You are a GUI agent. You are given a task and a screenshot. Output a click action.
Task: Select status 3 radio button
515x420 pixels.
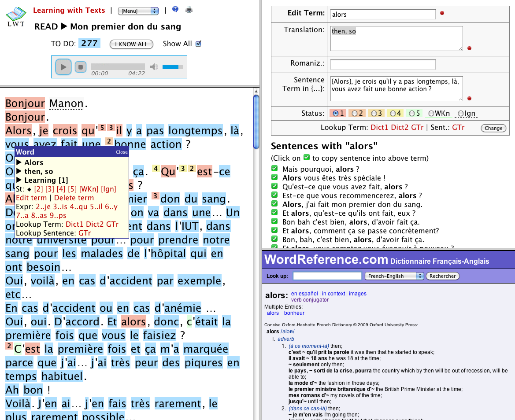[x=374, y=113]
